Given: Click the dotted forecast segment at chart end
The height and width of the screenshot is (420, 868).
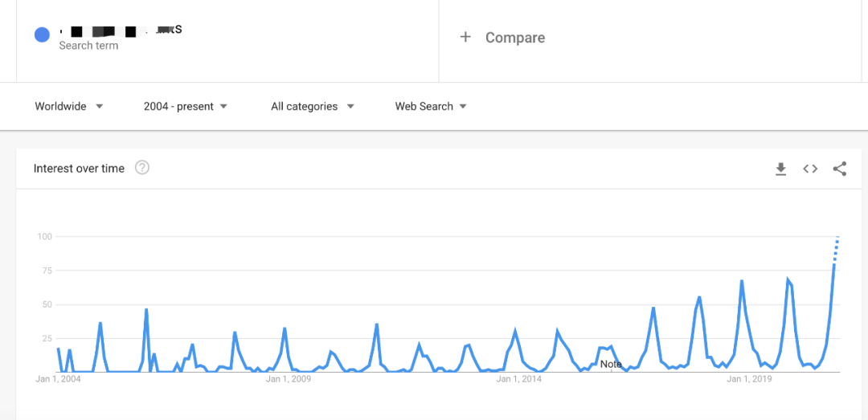Looking at the screenshot, I should click(x=836, y=247).
